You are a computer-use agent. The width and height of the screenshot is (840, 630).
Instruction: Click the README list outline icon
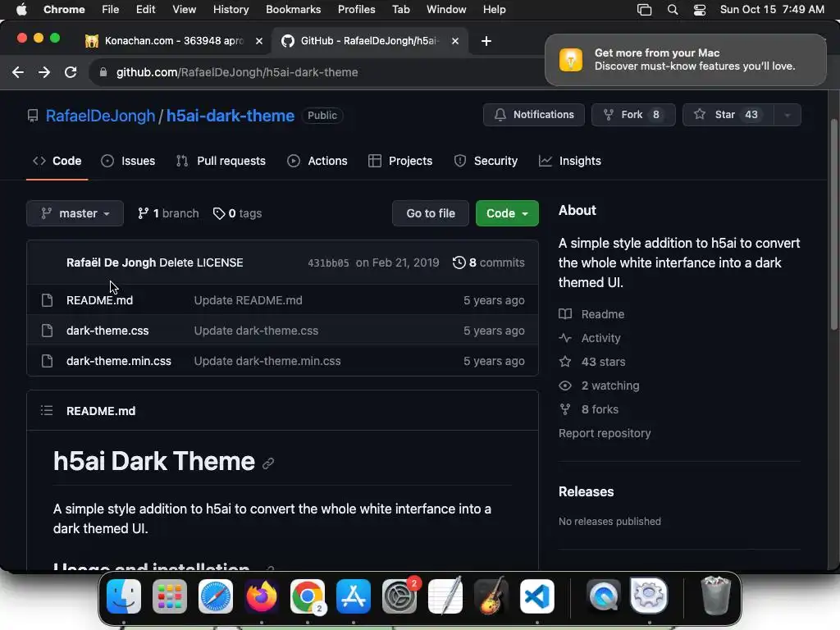click(47, 410)
